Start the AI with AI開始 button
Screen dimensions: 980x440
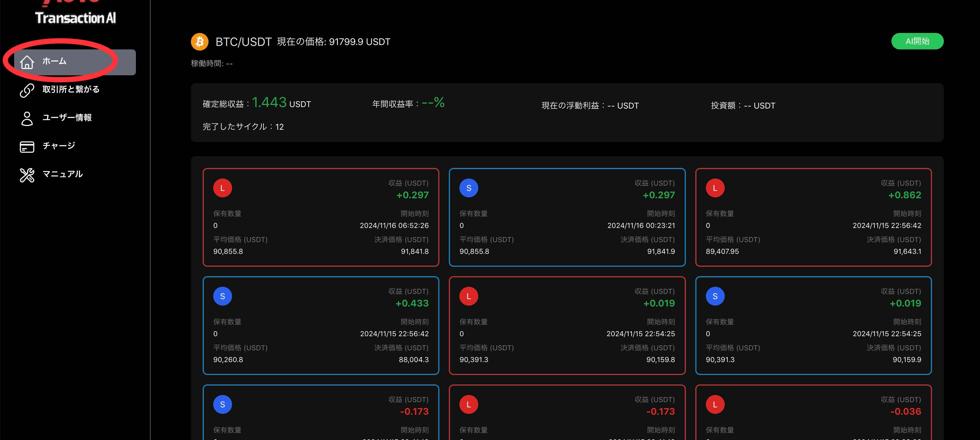917,41
